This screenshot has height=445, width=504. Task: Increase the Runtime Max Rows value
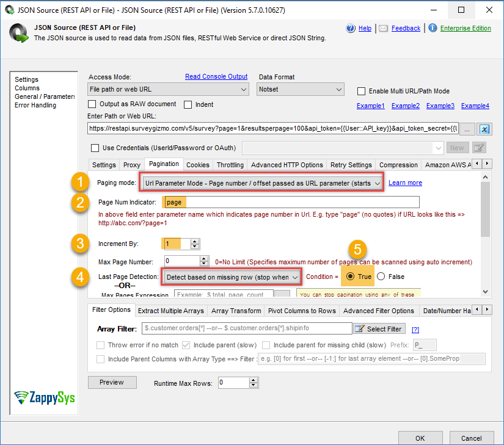click(x=254, y=380)
